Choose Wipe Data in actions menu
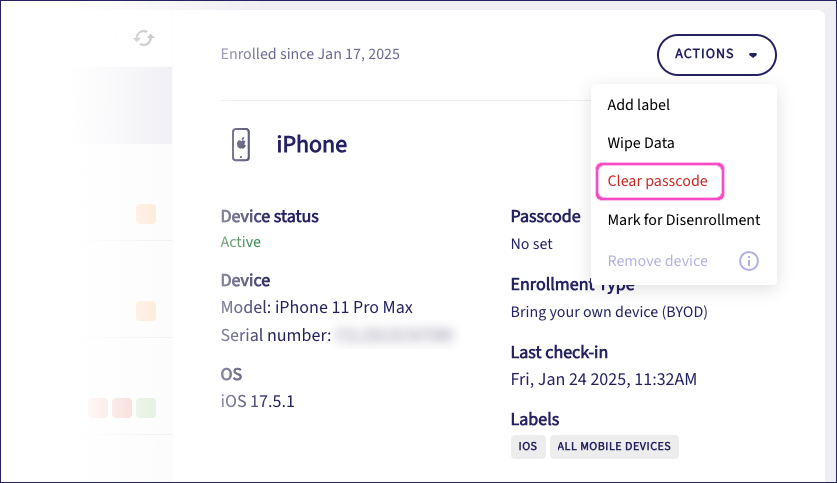This screenshot has width=837, height=483. [x=641, y=143]
